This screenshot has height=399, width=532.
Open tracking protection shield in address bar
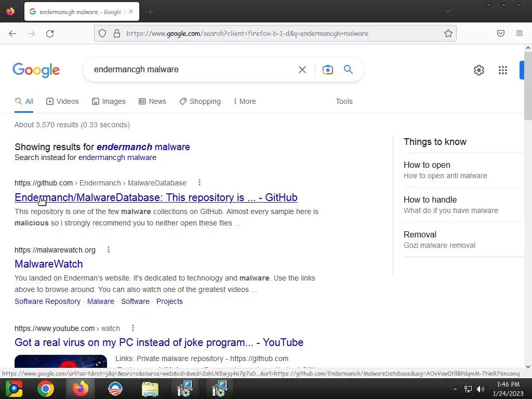102,33
